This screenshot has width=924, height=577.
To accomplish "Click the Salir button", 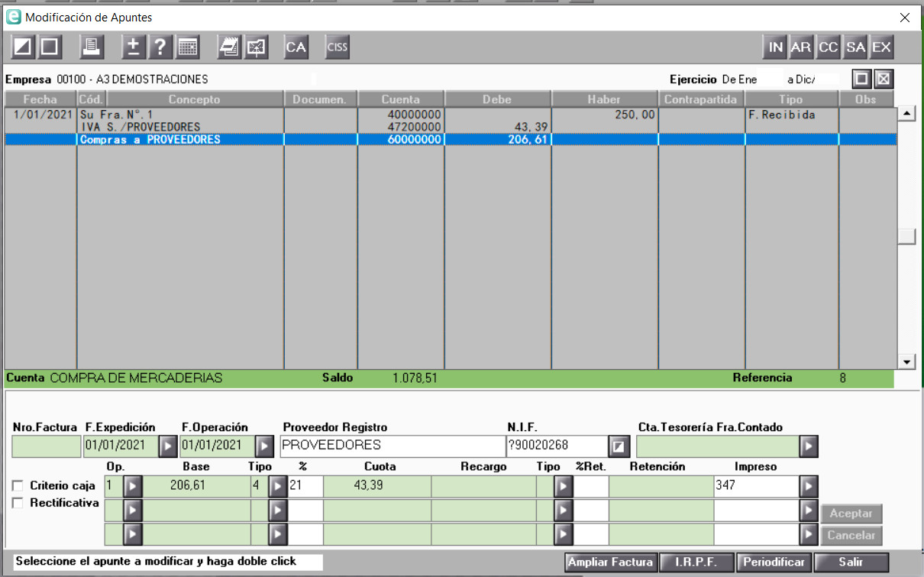I will 851,562.
